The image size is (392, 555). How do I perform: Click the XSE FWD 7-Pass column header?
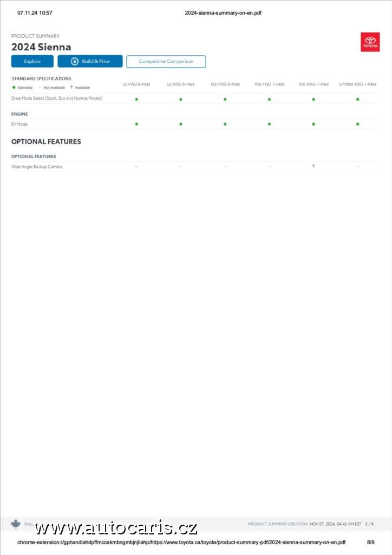pyautogui.click(x=269, y=84)
